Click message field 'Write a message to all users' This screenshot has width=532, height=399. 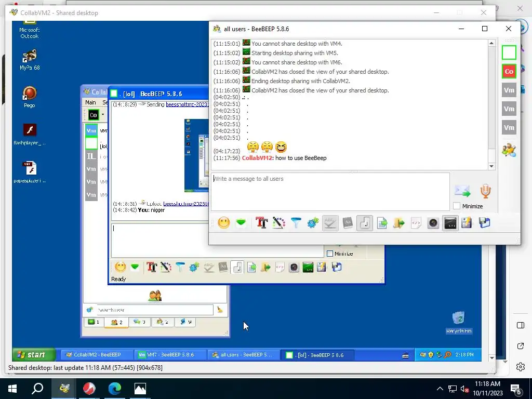click(x=330, y=192)
